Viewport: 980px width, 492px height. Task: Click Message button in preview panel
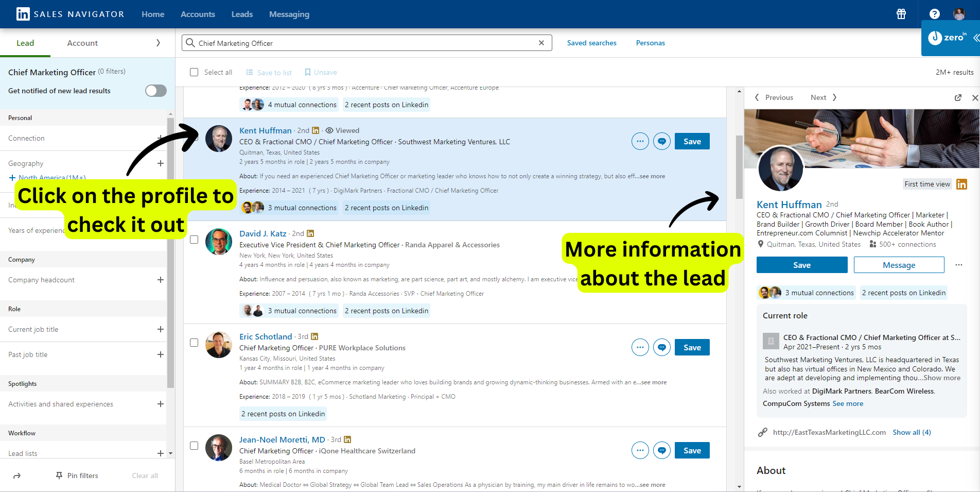pos(899,265)
